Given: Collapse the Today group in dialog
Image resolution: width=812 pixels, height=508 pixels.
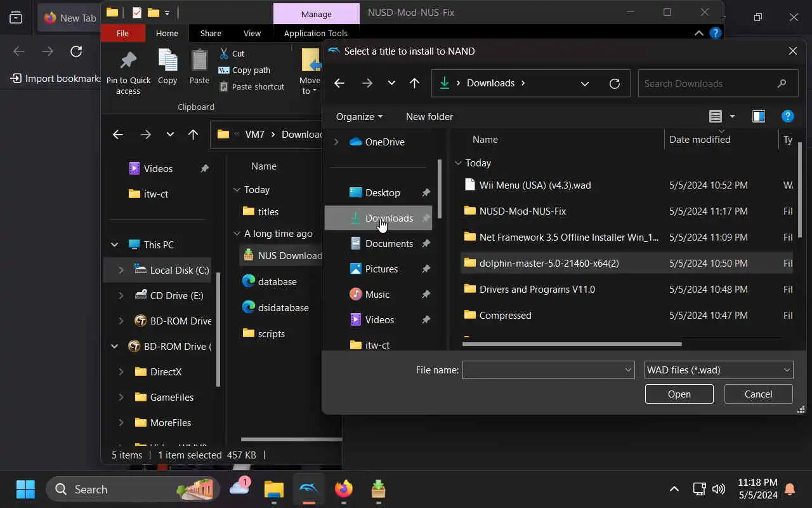Looking at the screenshot, I should click(458, 163).
